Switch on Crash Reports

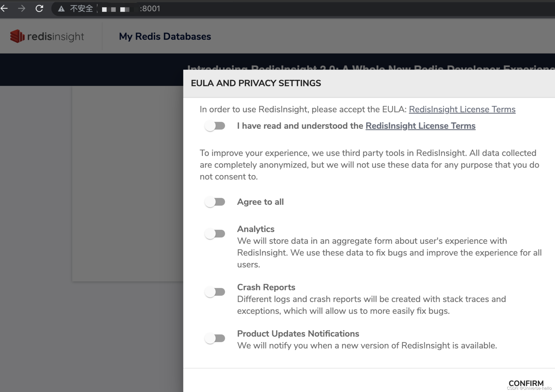point(215,292)
